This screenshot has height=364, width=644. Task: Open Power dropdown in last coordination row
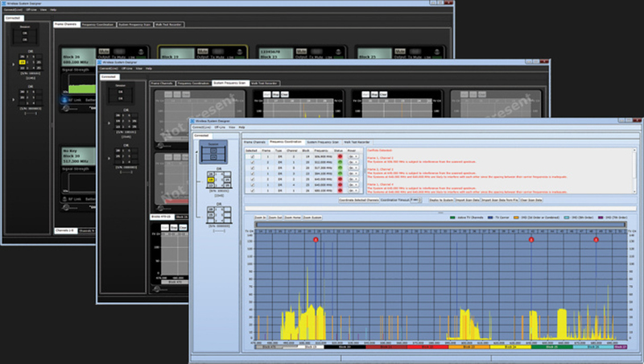click(353, 191)
